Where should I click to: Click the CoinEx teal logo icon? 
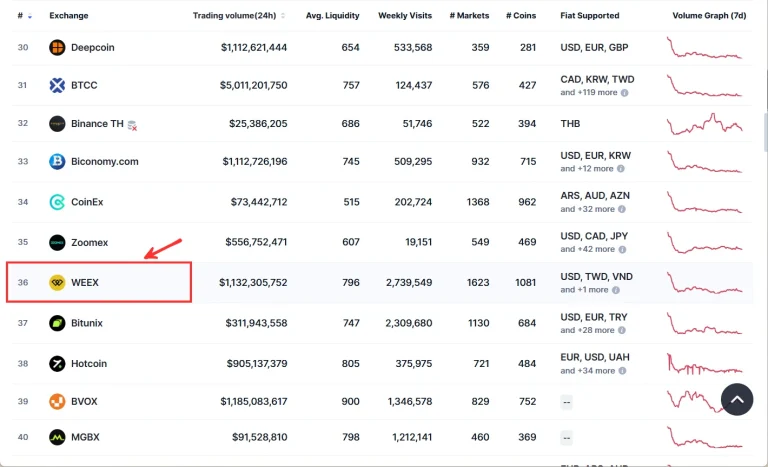tap(57, 202)
